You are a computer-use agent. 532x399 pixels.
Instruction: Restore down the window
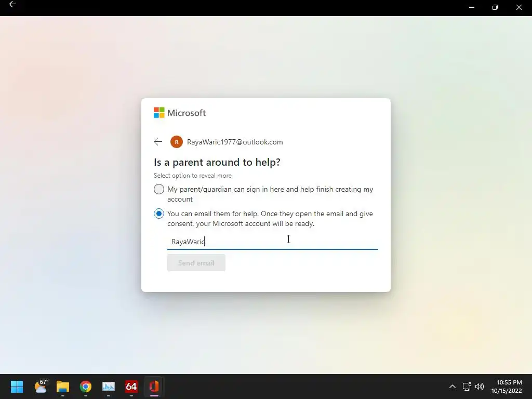coord(495,7)
